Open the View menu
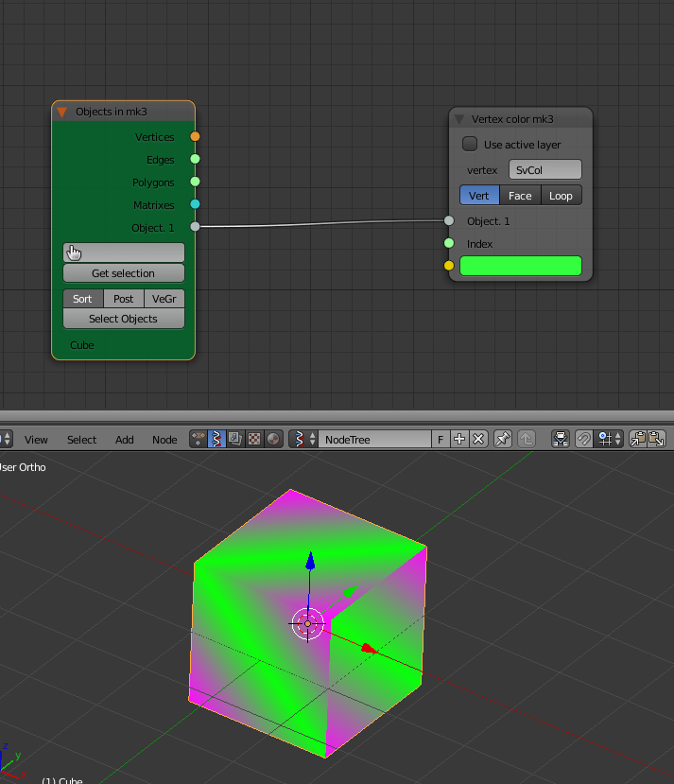 point(36,440)
